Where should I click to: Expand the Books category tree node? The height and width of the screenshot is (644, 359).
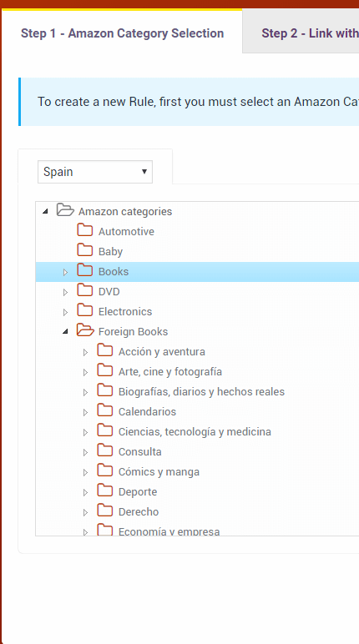pyautogui.click(x=65, y=272)
